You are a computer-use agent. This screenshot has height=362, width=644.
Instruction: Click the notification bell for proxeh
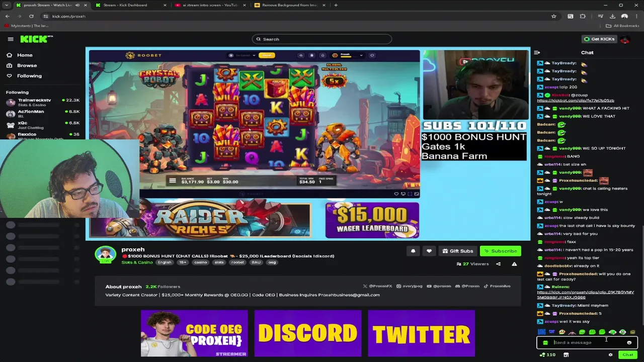pos(413,251)
